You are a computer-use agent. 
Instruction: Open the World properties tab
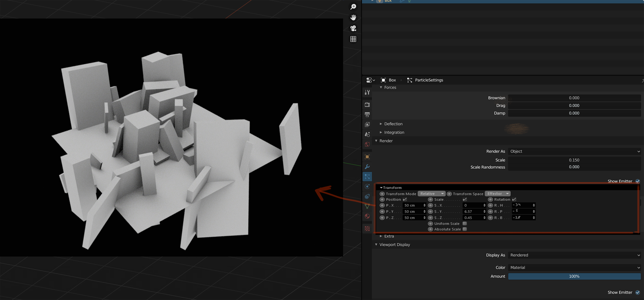click(x=367, y=144)
